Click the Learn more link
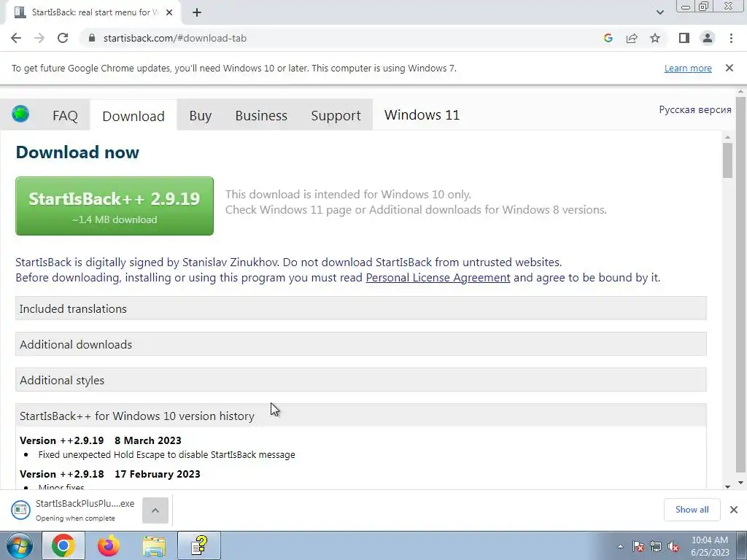Screen dimensions: 747x560 click(x=688, y=68)
